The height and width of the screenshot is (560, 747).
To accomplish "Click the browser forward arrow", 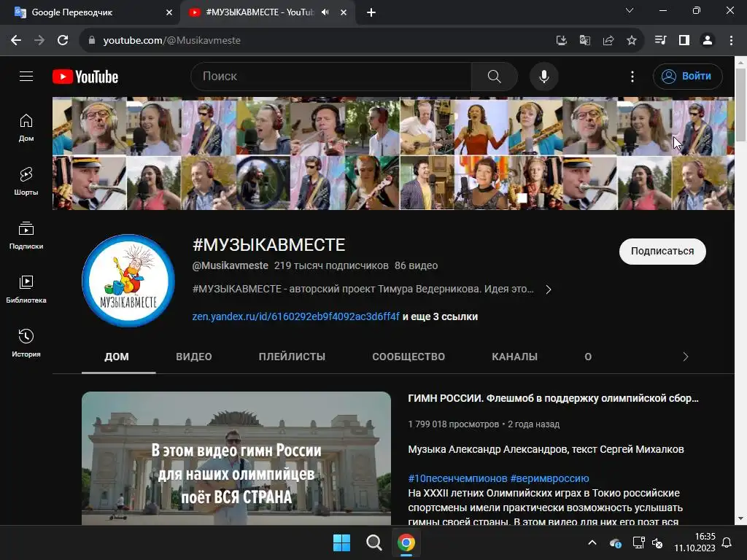I will pyautogui.click(x=39, y=41).
